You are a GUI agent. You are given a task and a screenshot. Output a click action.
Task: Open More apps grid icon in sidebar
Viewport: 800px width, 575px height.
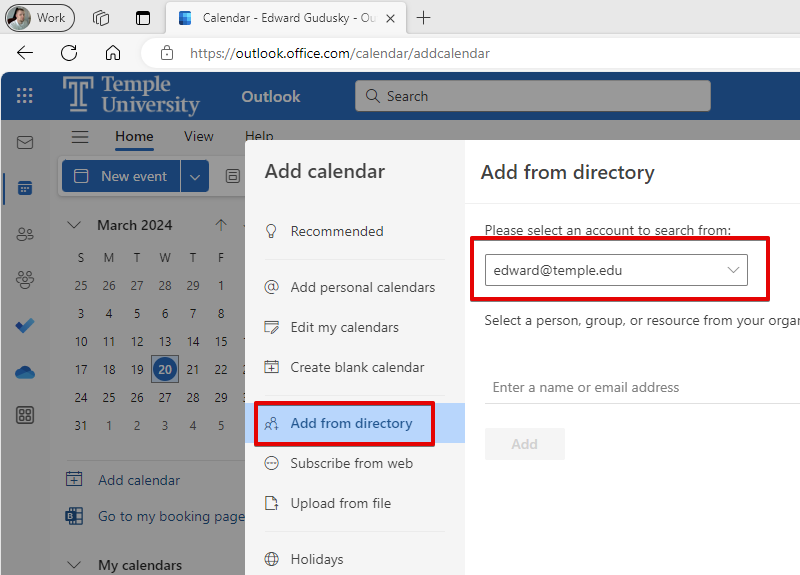[24, 415]
